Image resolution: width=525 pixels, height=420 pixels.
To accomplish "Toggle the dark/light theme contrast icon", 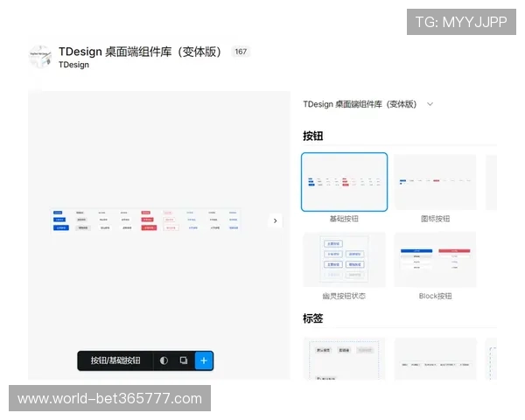I will pos(164,360).
